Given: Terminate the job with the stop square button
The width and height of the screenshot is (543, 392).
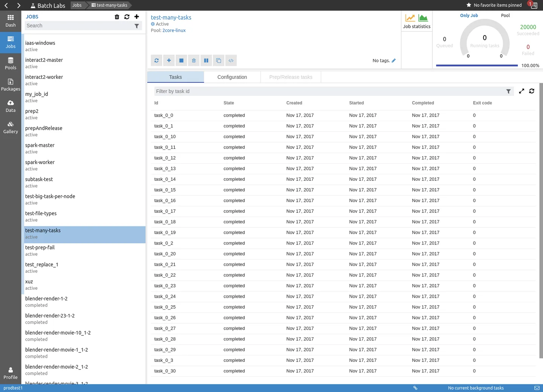Looking at the screenshot, I should (x=181, y=60).
